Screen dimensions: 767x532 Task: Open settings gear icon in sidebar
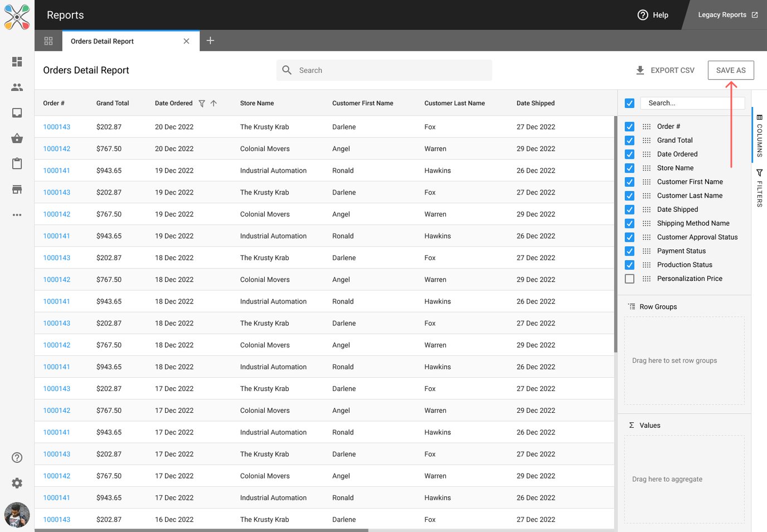(x=17, y=483)
